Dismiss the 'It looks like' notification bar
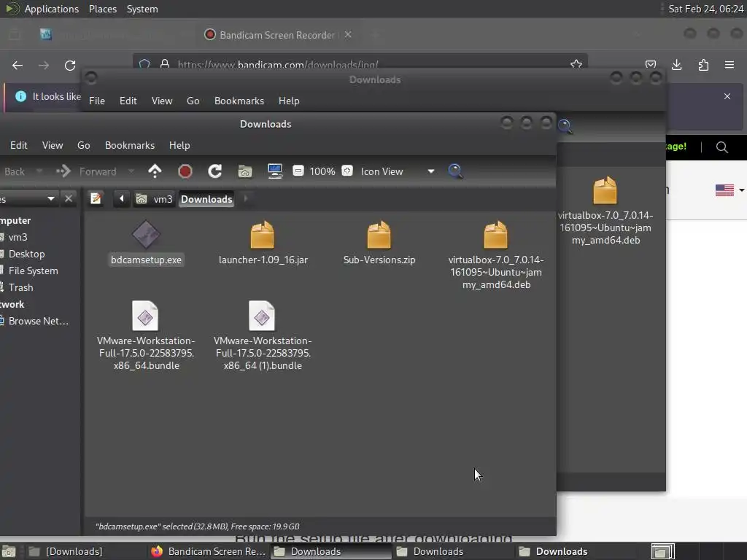Image resolution: width=747 pixels, height=560 pixels. point(727,96)
